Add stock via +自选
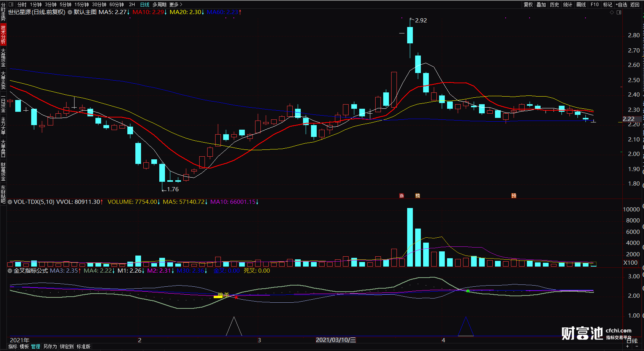 [621, 5]
